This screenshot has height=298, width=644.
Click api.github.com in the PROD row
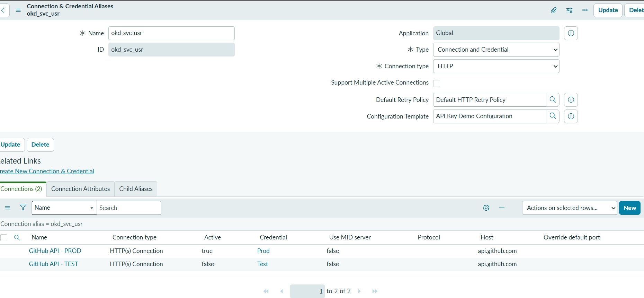497,251
